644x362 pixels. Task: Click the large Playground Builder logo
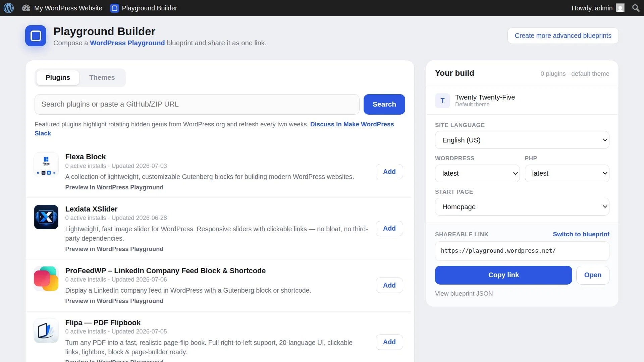click(36, 36)
